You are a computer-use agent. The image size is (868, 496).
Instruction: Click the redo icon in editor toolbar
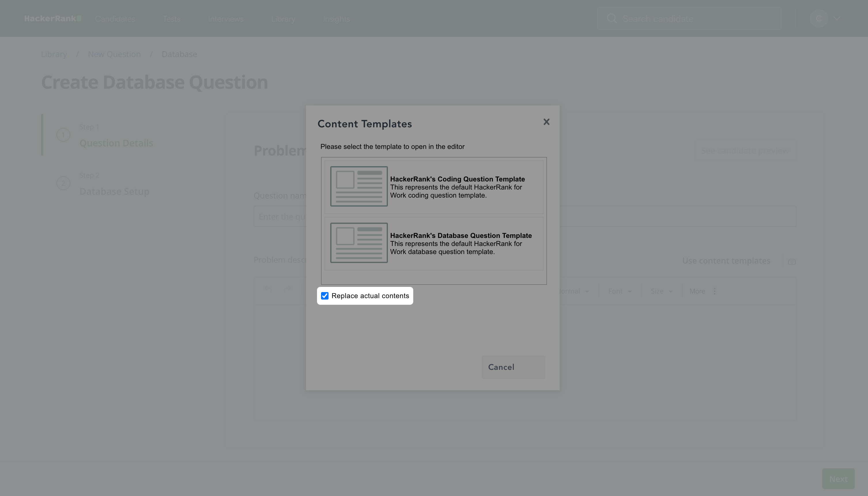click(x=287, y=290)
